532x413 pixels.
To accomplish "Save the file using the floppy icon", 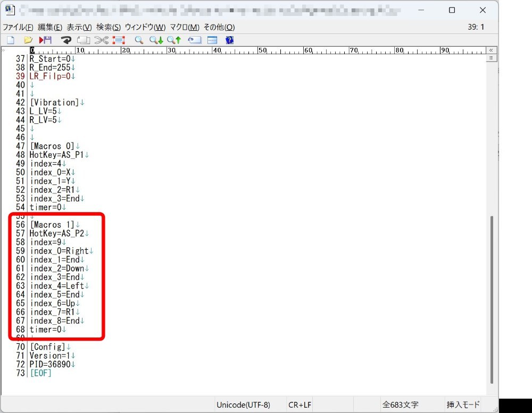I will 45,40.
